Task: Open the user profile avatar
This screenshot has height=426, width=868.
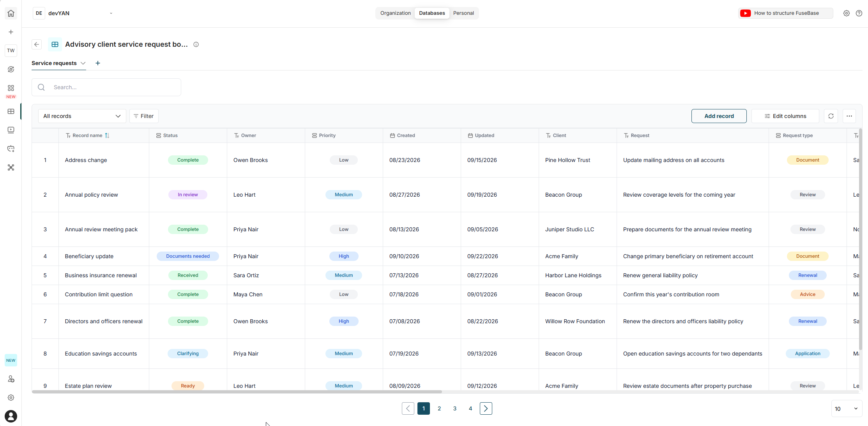Action: pyautogui.click(x=11, y=416)
